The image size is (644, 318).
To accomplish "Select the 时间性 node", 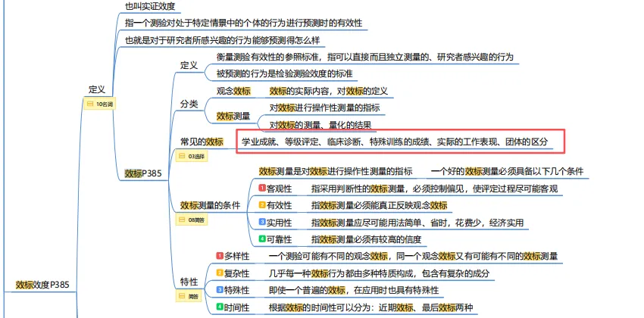I will pyautogui.click(x=237, y=307).
